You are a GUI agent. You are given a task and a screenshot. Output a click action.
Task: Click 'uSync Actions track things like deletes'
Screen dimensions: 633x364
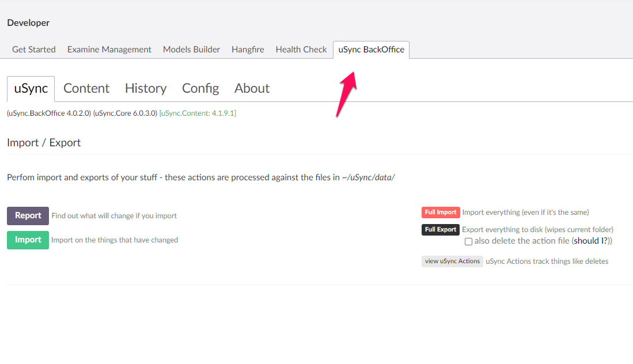pyautogui.click(x=547, y=261)
